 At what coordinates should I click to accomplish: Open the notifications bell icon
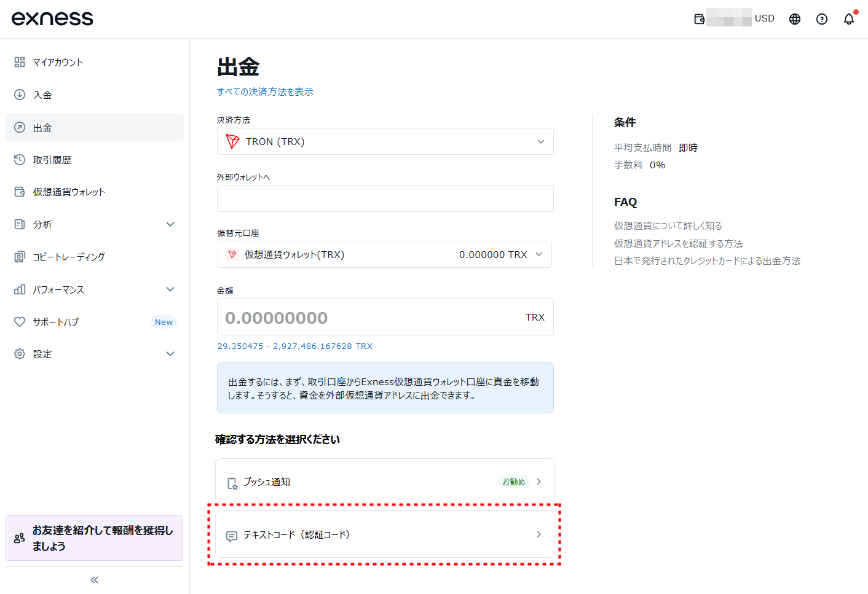point(849,19)
